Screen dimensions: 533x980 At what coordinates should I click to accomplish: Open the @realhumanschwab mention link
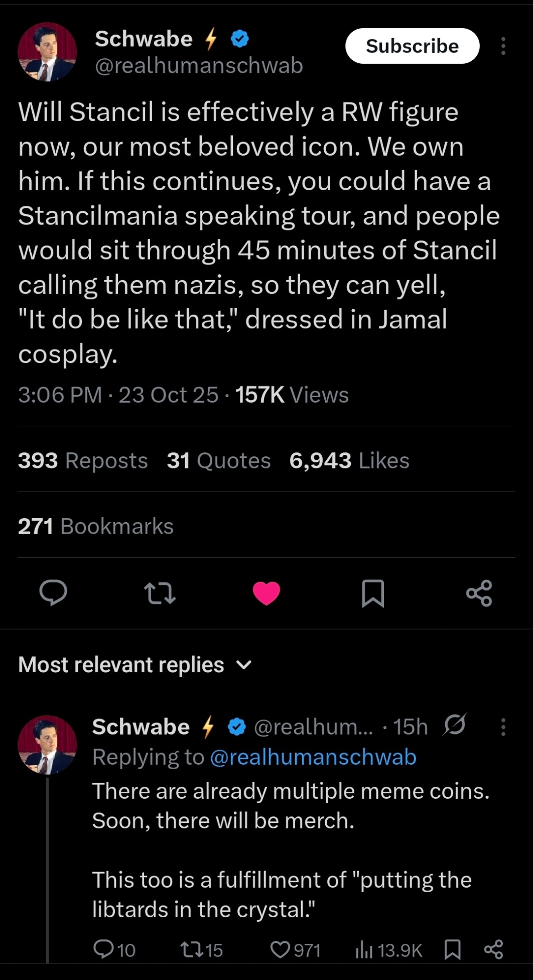313,757
